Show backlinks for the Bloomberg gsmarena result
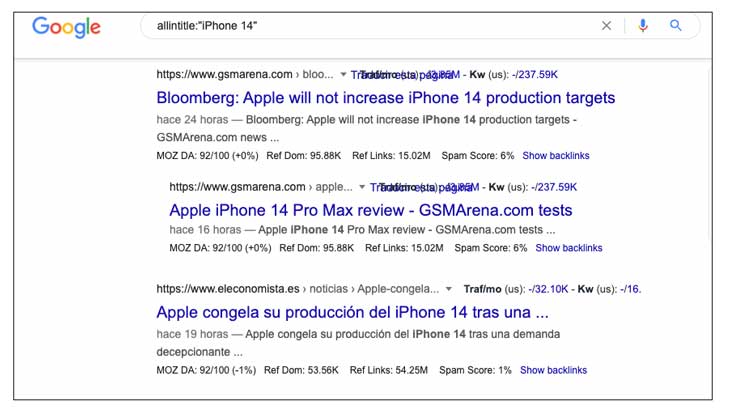Screen dimensions: 730x412 (555, 156)
